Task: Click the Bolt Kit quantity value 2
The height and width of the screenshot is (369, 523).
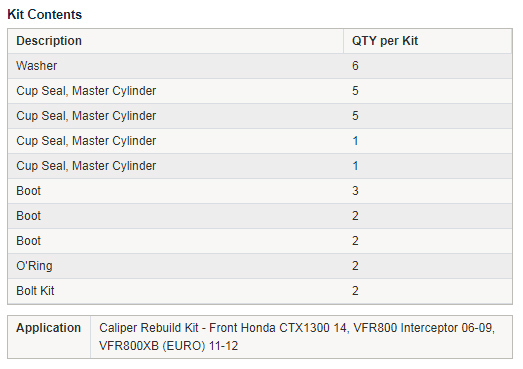Action: [x=355, y=291]
